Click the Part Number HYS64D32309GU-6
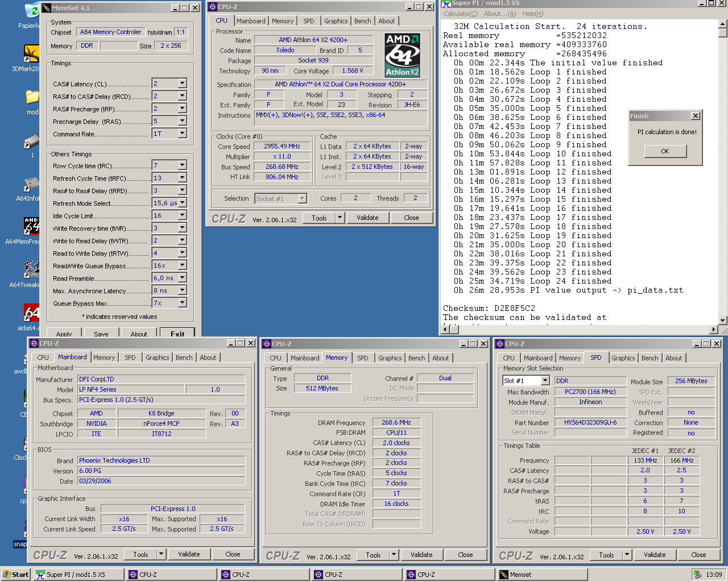Image resolution: width=728 pixels, height=582 pixels. (x=590, y=422)
